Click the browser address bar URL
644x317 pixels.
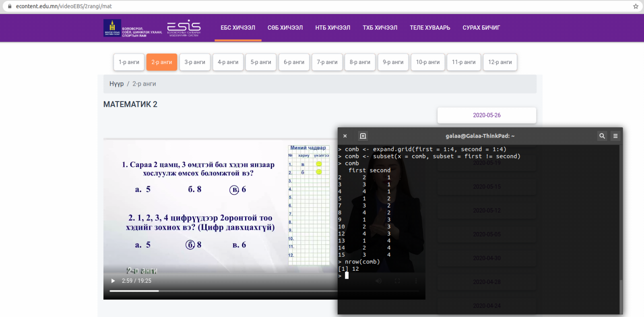(64, 6)
